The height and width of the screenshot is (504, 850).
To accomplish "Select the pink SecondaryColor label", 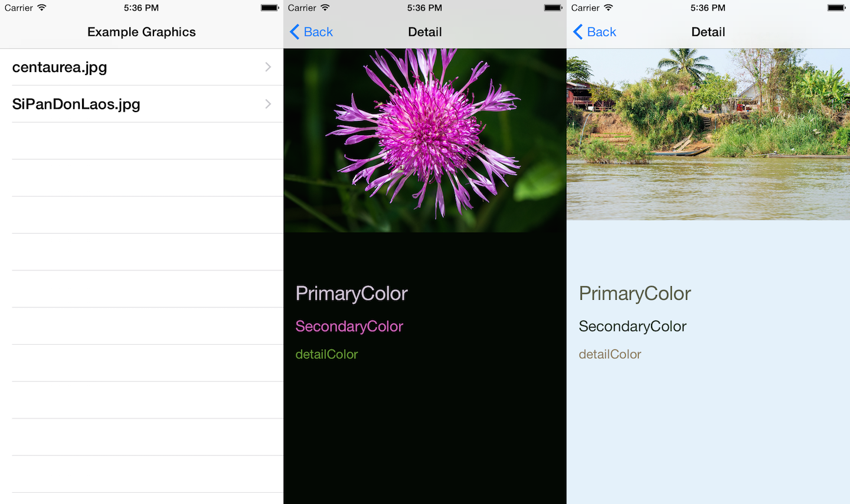I will (x=349, y=326).
